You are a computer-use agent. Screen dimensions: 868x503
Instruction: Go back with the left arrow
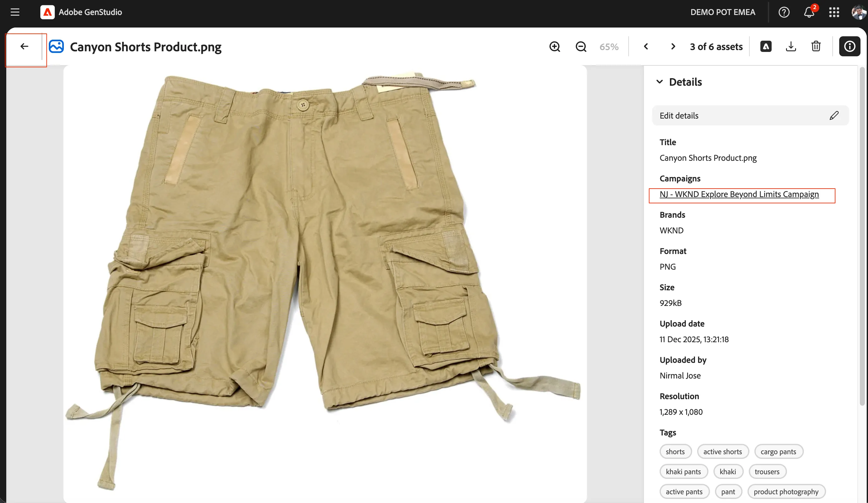point(24,47)
